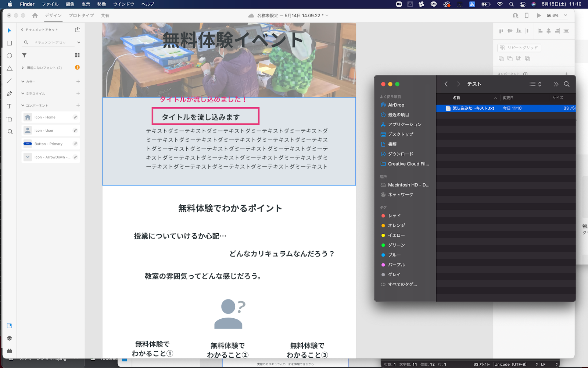This screenshot has height=368, width=588.
Task: Open the Layers panel icon
Action: pyautogui.click(x=10, y=338)
